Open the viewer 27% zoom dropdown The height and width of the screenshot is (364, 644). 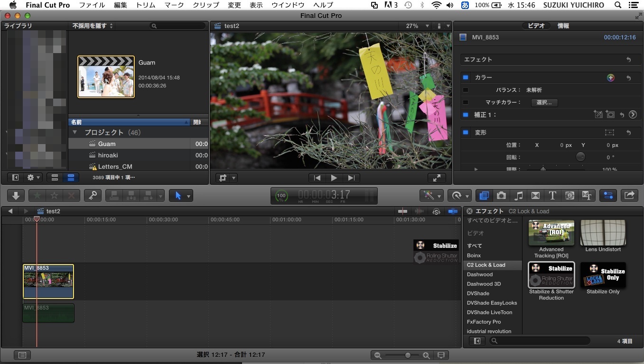coord(418,26)
